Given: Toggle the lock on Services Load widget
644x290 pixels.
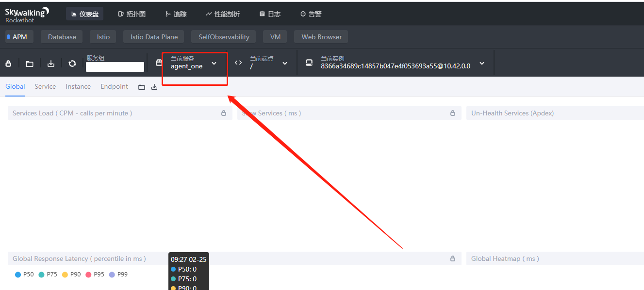Looking at the screenshot, I should [224, 113].
